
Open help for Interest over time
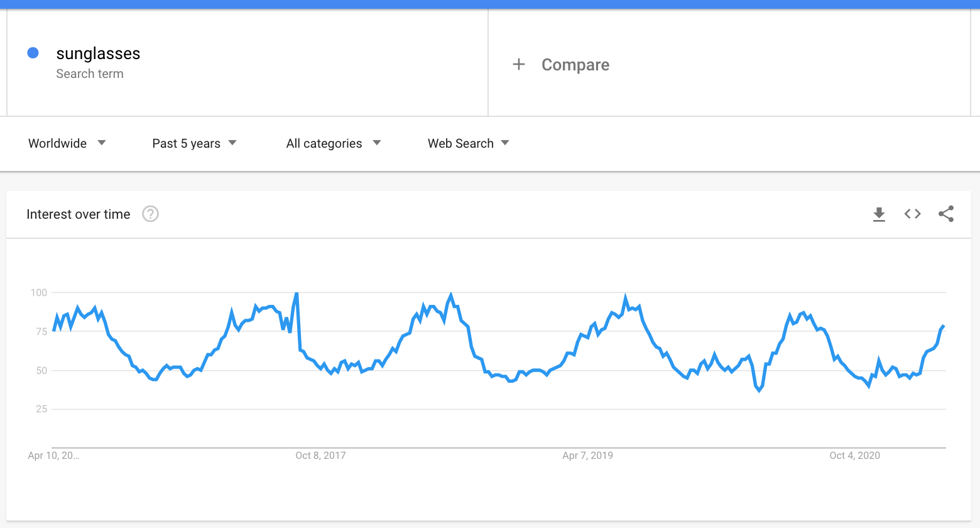click(150, 214)
